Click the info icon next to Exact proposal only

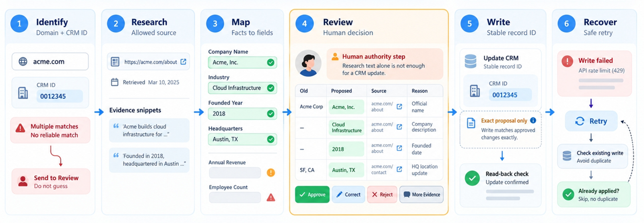point(533,120)
